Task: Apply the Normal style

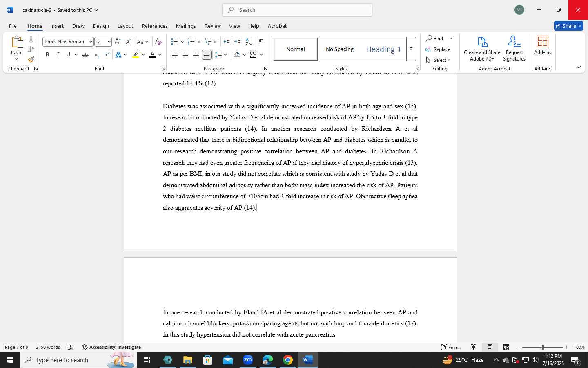Action: coord(296,49)
